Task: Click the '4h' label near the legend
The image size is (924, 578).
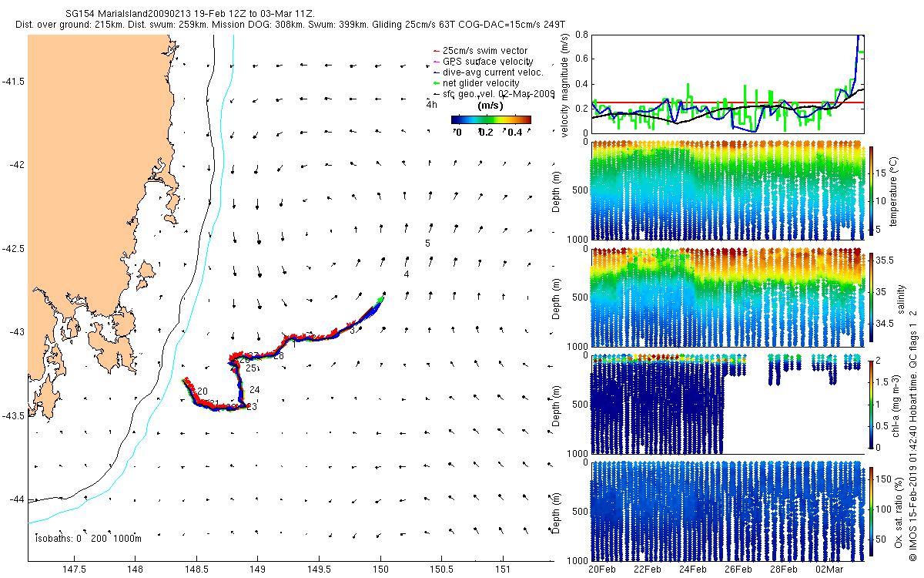Action: pyautogui.click(x=432, y=105)
